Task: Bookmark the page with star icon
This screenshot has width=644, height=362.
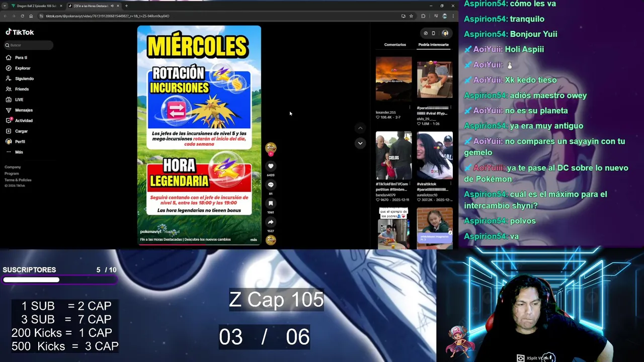Action: (411, 16)
